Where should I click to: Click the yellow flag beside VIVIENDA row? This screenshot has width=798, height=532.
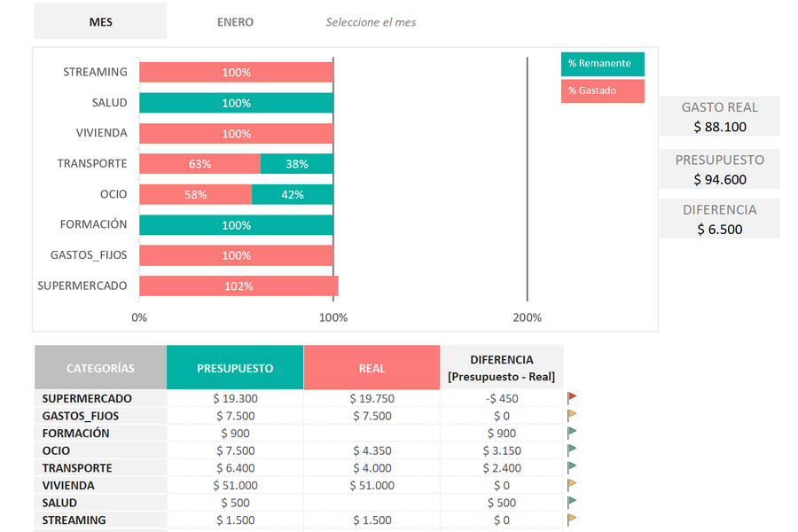click(x=572, y=485)
